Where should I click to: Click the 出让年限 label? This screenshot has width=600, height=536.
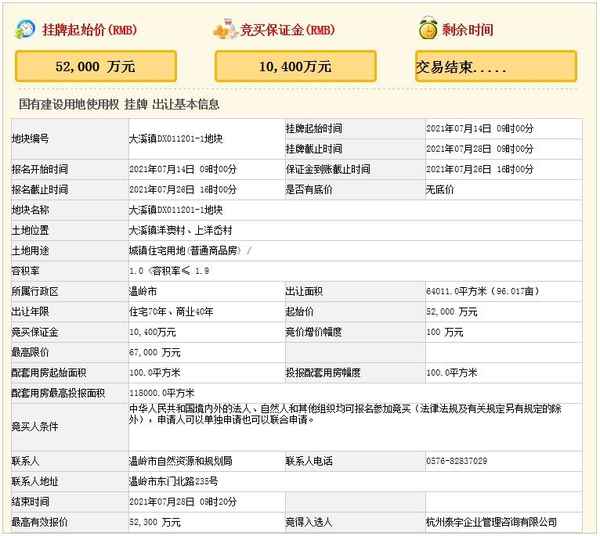[x=30, y=312]
